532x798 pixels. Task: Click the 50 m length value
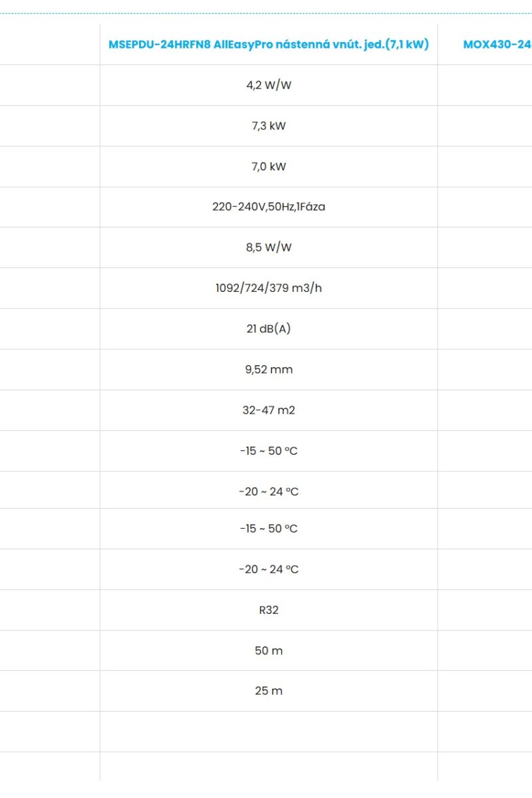pyautogui.click(x=269, y=650)
